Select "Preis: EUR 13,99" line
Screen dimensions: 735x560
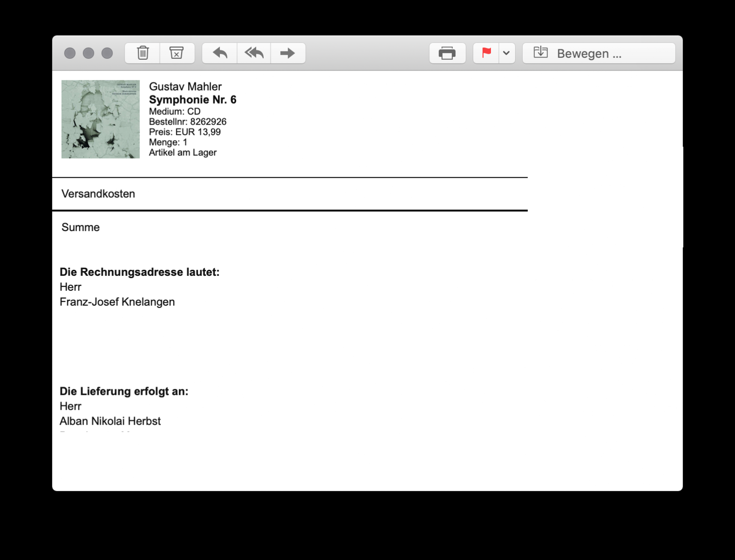(x=185, y=132)
